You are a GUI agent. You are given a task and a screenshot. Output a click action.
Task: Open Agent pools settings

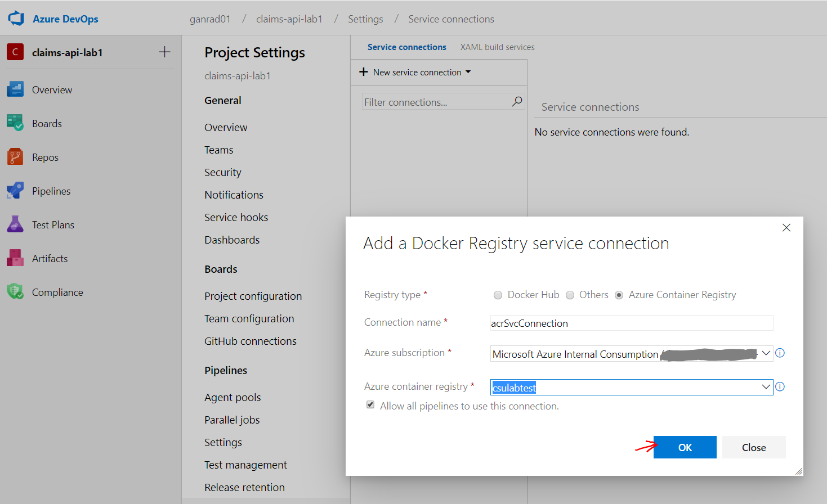point(233,397)
